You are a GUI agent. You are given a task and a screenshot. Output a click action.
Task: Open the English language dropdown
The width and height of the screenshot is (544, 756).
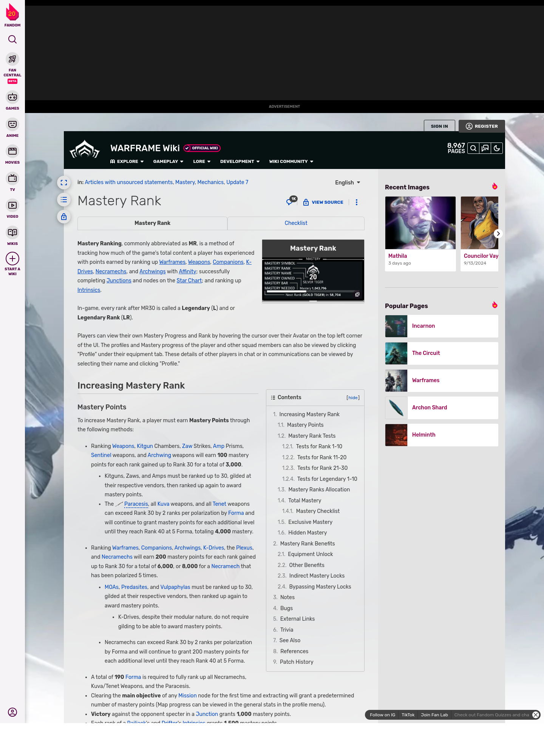348,183
